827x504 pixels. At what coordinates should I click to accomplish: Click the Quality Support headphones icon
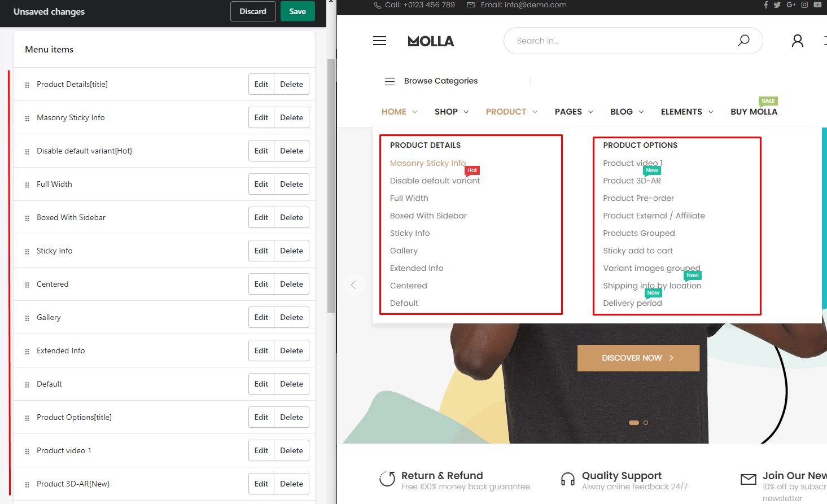(x=568, y=479)
